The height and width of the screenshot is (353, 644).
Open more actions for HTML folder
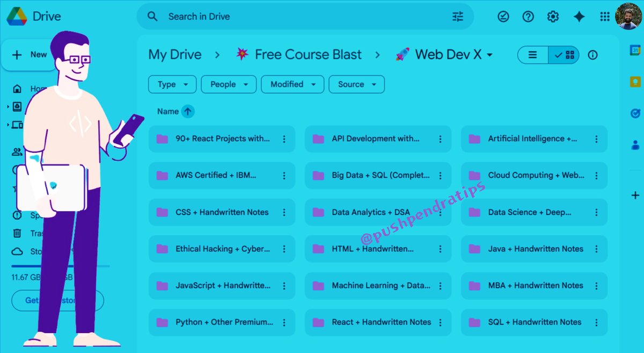click(x=440, y=249)
